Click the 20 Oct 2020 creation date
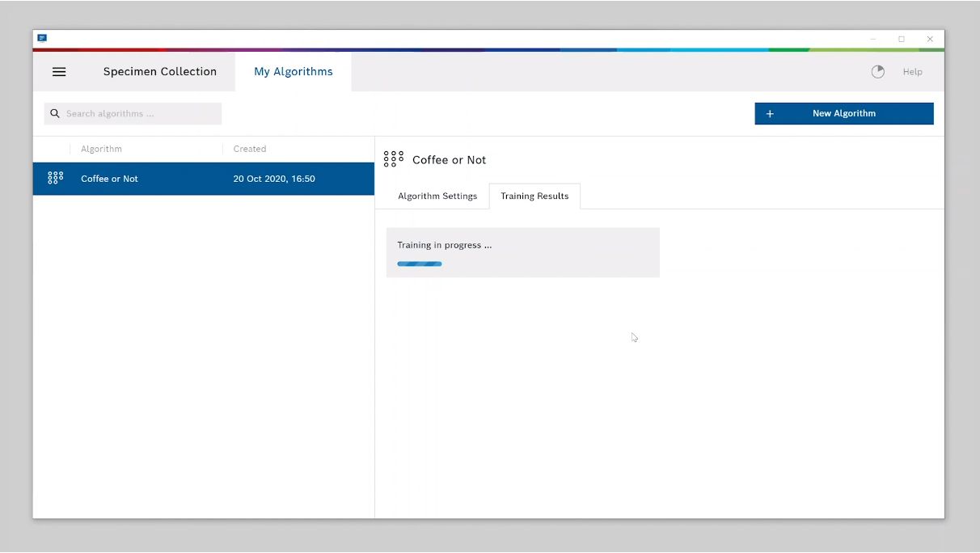This screenshot has height=553, width=980. pyautogui.click(x=274, y=179)
